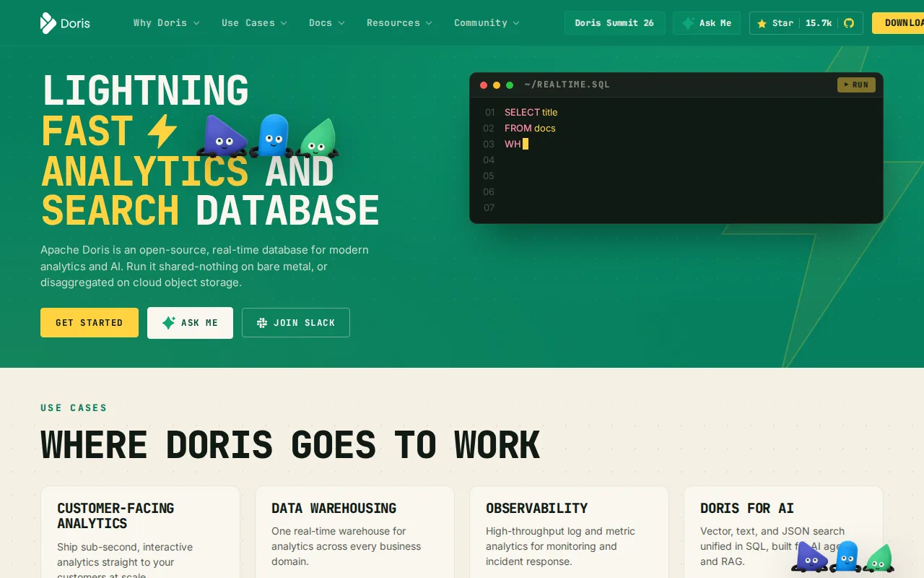The width and height of the screenshot is (924, 578).
Task: Click the blue mascot in the headline
Action: tap(273, 136)
